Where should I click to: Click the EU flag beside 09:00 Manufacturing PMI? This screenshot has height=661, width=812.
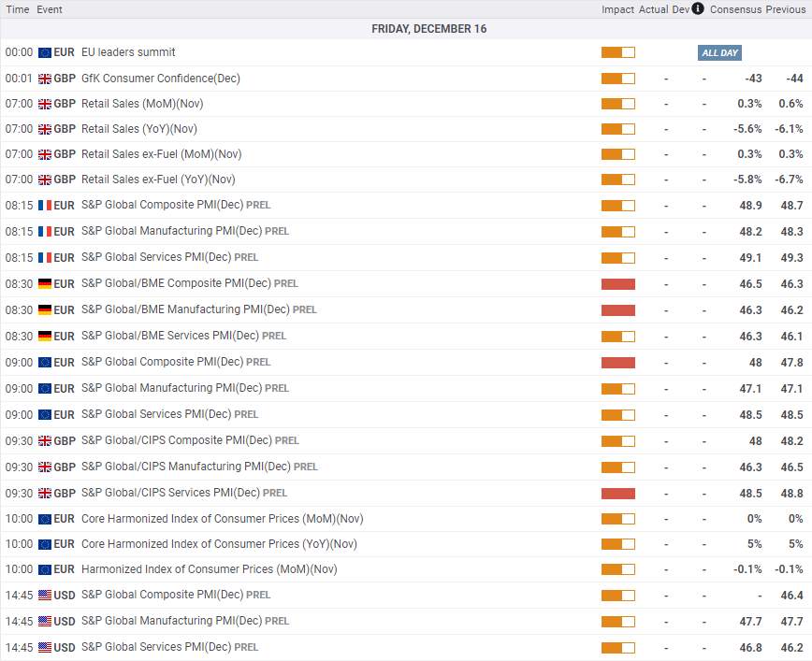[x=45, y=389]
